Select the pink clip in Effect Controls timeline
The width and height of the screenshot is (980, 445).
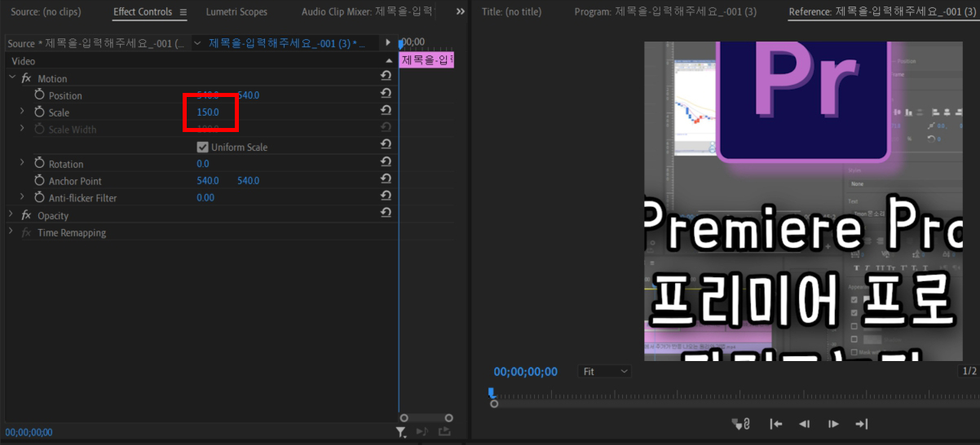pos(426,59)
